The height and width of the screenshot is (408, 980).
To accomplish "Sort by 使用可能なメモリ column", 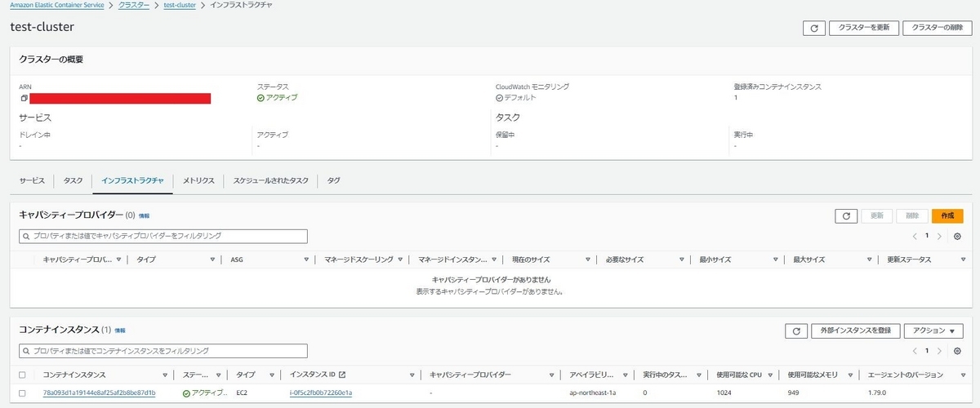I will click(x=849, y=375).
